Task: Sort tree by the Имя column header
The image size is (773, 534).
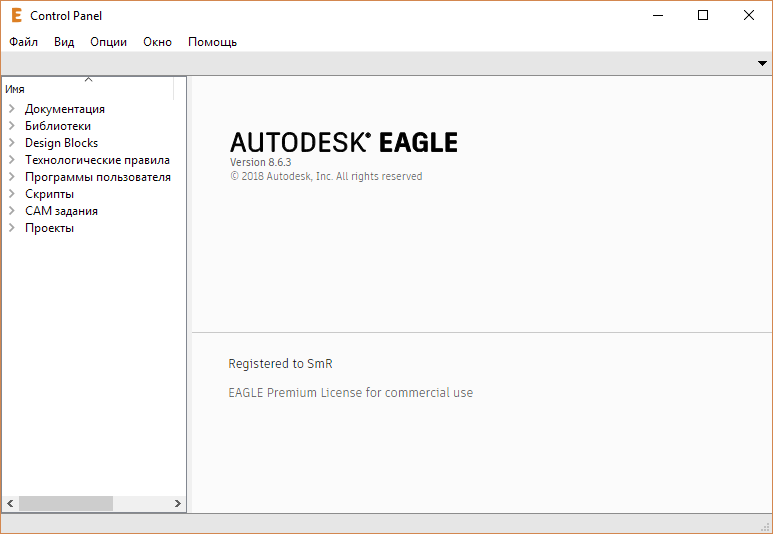Action: point(88,89)
